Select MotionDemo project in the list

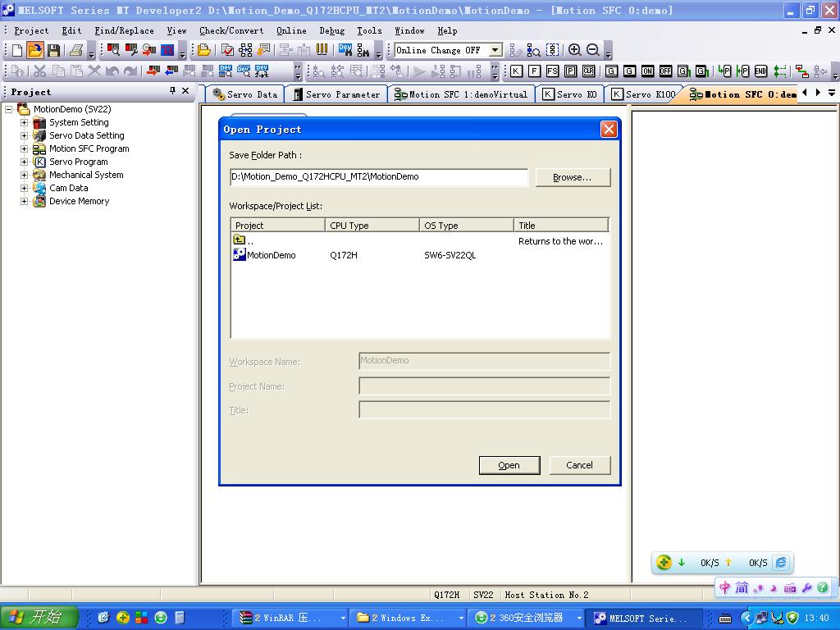coord(271,255)
